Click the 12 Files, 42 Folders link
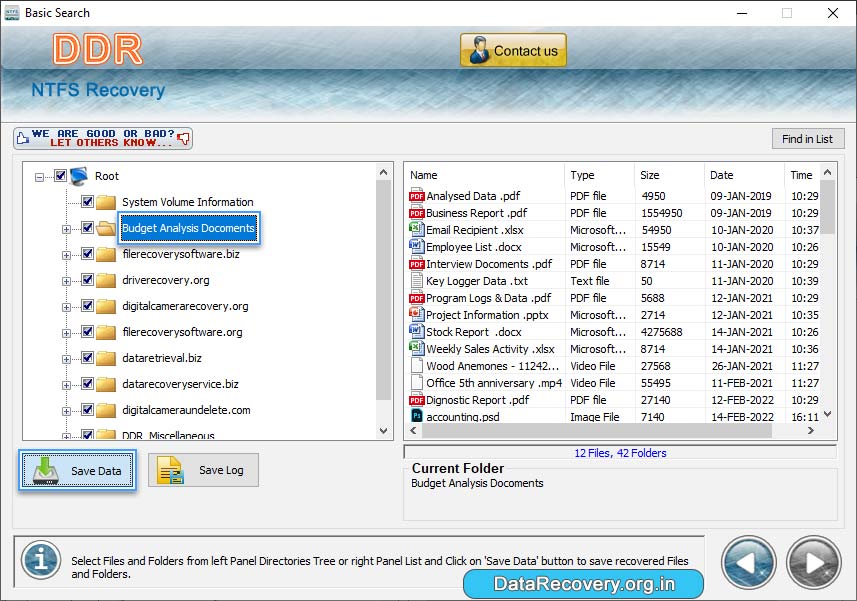The width and height of the screenshot is (857, 601). (619, 451)
